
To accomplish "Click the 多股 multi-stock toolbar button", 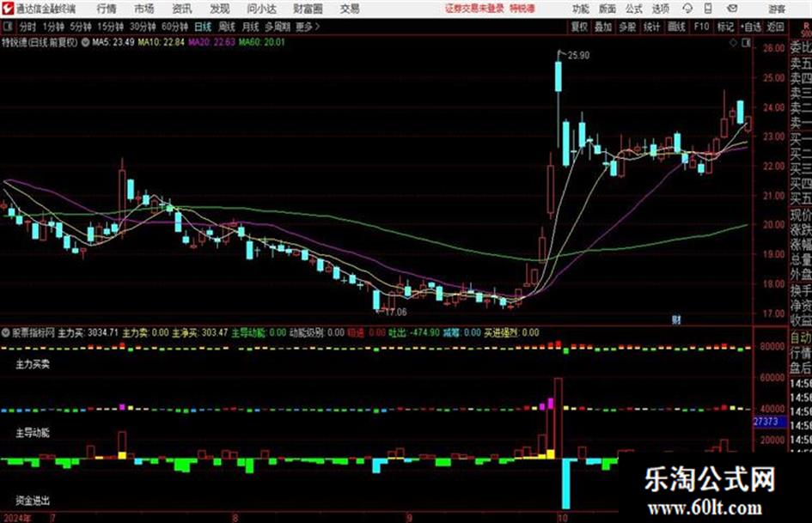I will click(627, 27).
